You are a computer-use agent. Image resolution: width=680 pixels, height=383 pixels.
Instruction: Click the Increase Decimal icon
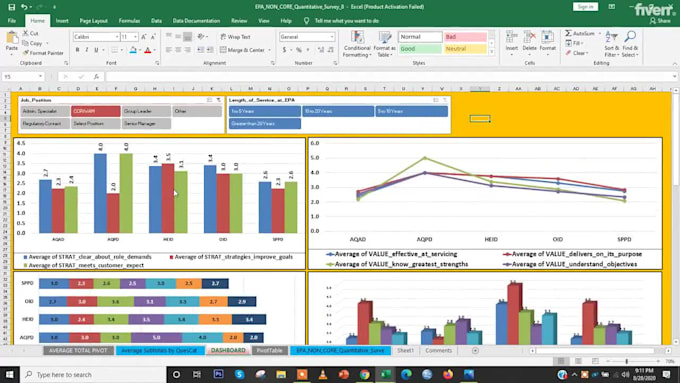coord(321,50)
